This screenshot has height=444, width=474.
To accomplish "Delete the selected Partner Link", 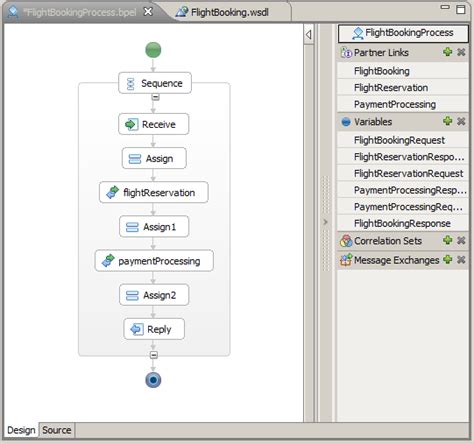I will [461, 52].
